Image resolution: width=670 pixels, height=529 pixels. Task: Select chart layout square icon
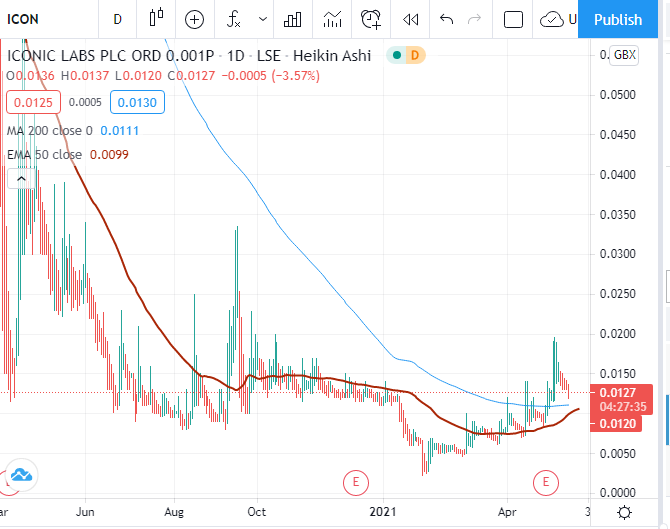(x=513, y=19)
